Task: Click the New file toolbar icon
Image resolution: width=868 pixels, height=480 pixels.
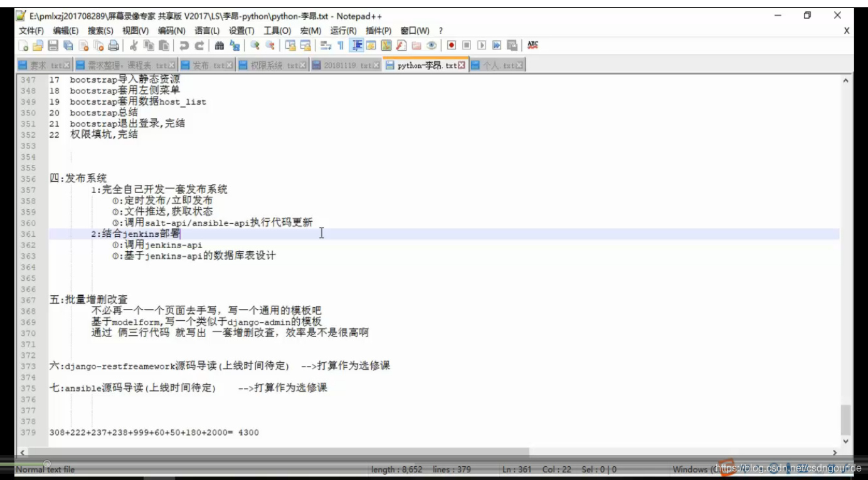Action: (23, 45)
